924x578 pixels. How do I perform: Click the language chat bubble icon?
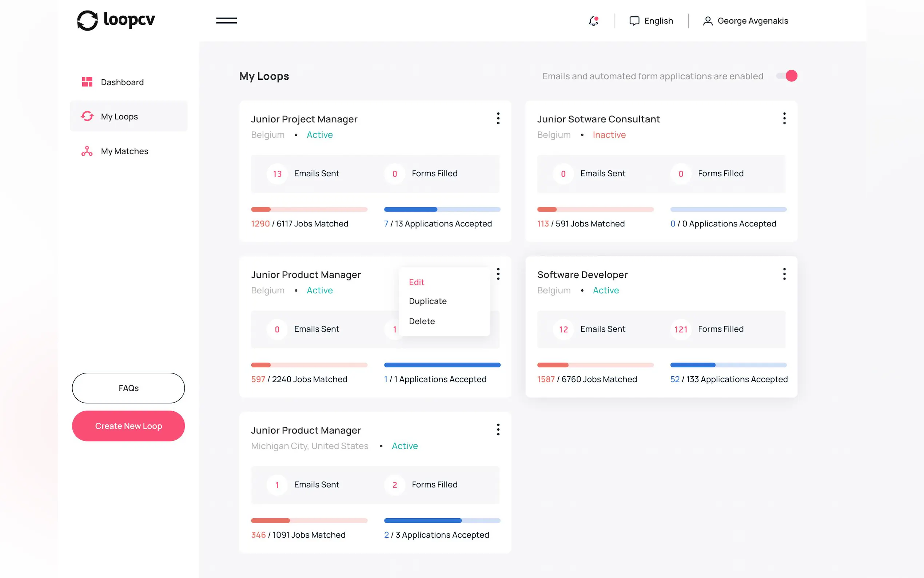click(x=634, y=21)
